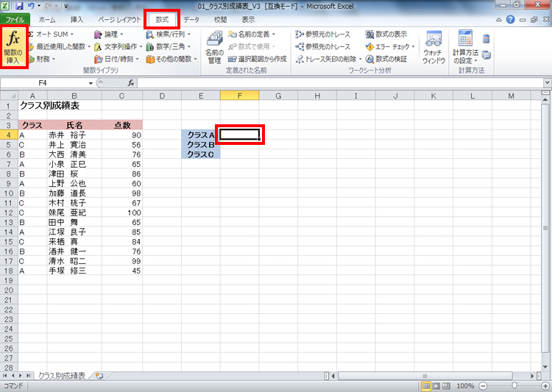
Task: Switch to 表示 tab
Action: pyautogui.click(x=248, y=20)
